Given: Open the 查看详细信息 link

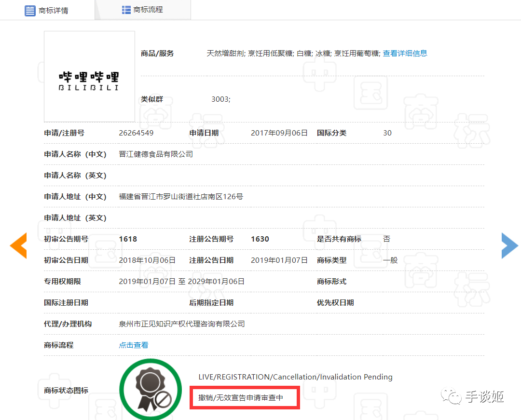Looking at the screenshot, I should (x=405, y=54).
